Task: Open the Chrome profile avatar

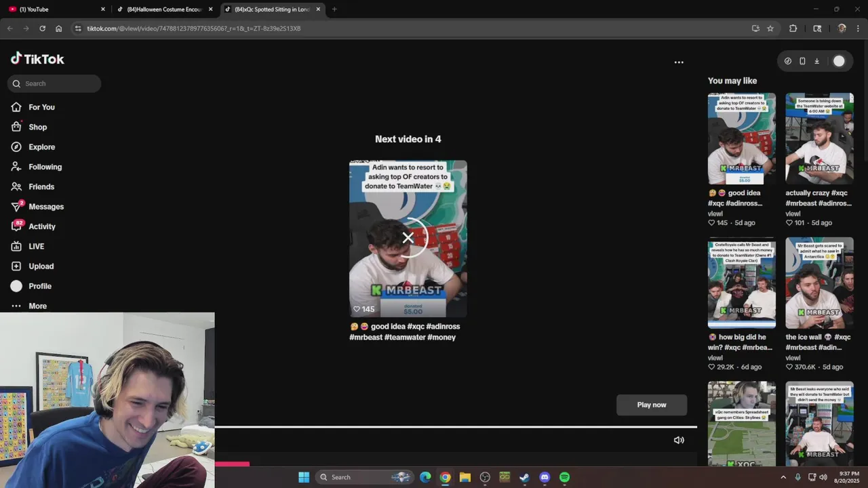Action: click(x=842, y=28)
